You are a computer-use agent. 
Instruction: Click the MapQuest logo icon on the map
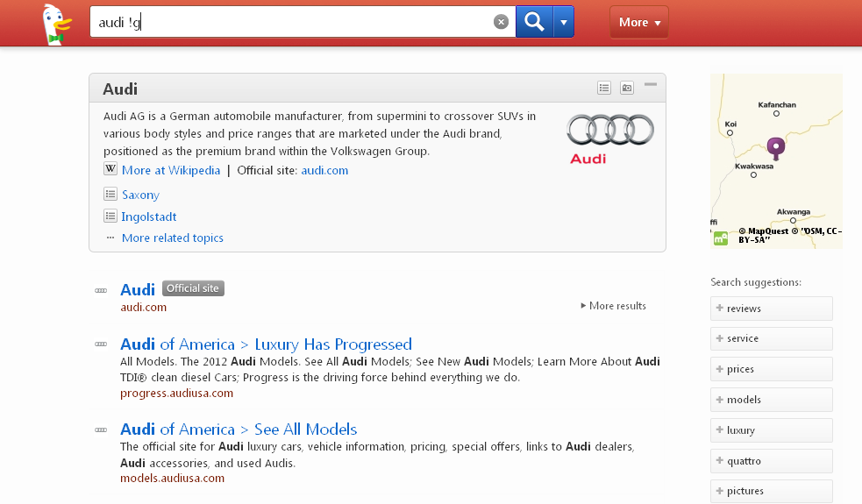point(720,238)
